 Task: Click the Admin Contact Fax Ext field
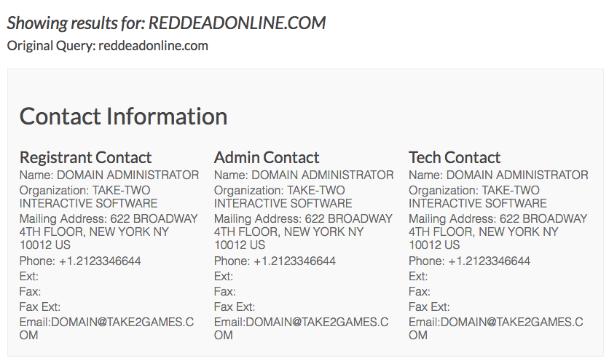click(235, 307)
